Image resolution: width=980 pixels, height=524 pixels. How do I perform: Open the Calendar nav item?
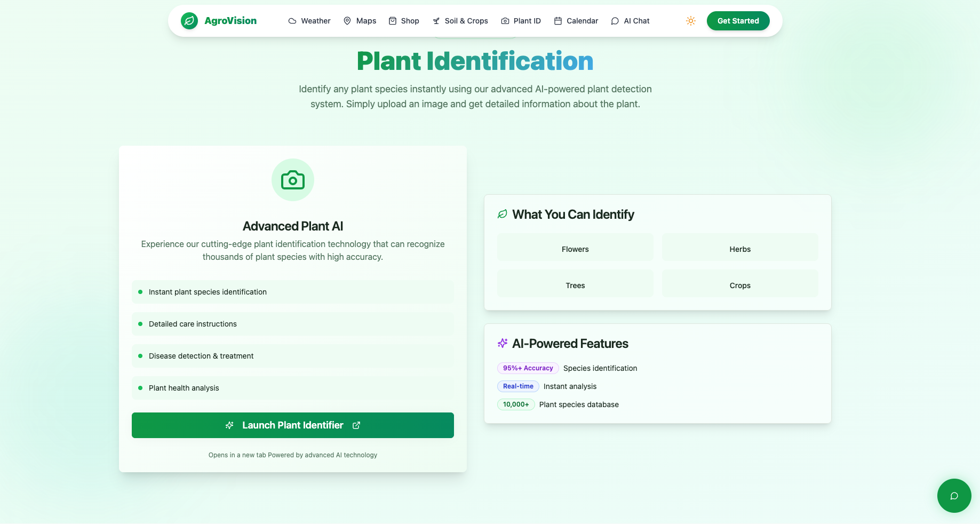(x=576, y=21)
